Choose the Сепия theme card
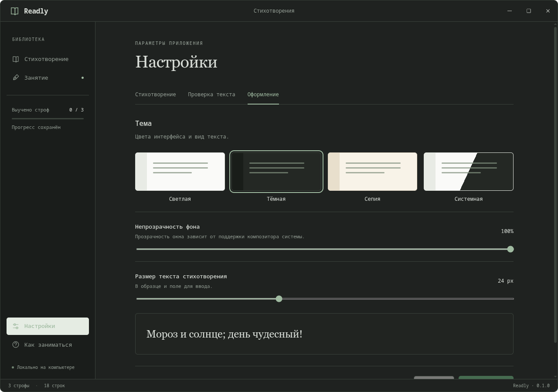This screenshot has height=392, width=558. click(372, 172)
